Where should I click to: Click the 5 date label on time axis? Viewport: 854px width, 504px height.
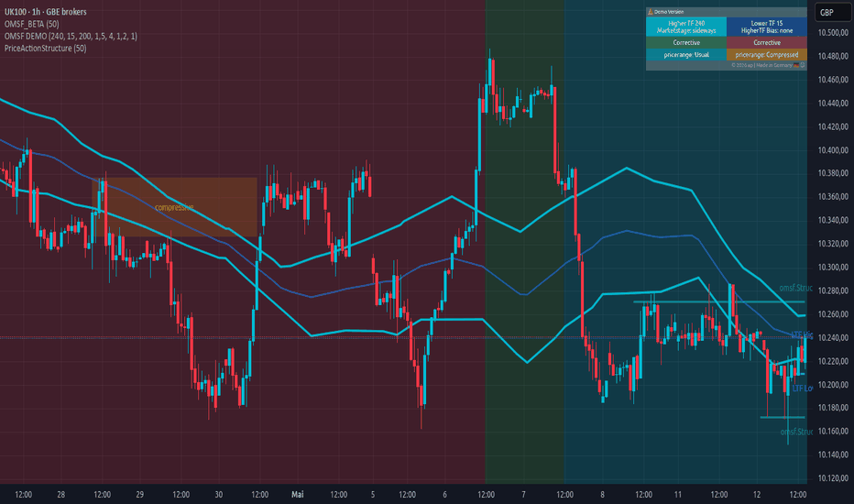coord(373,494)
